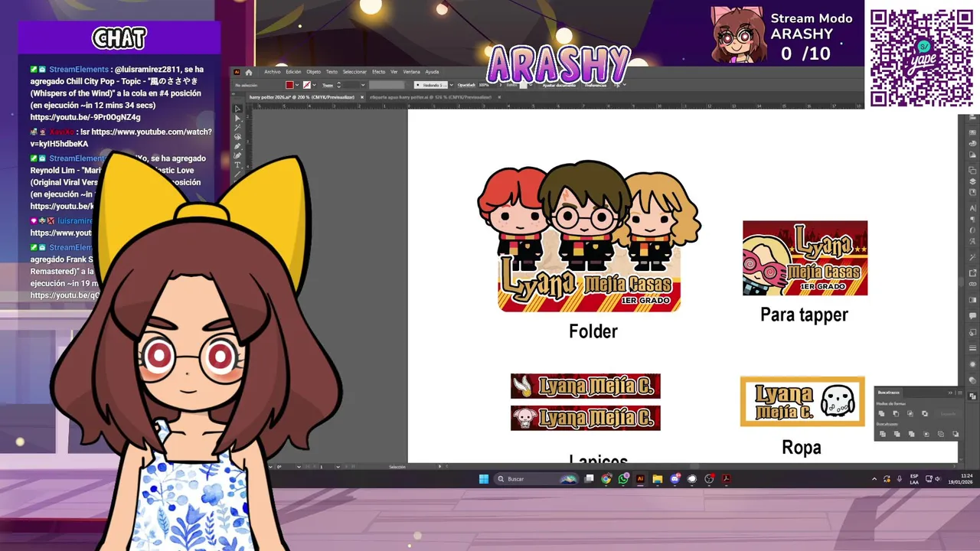The width and height of the screenshot is (980, 551).
Task: Click the Intersect shape mode icon
Action: [x=910, y=413]
